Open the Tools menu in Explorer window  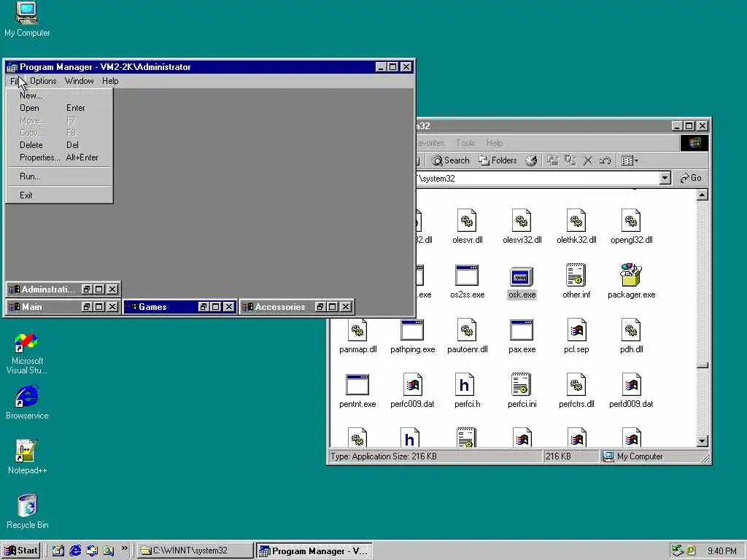coord(465,143)
